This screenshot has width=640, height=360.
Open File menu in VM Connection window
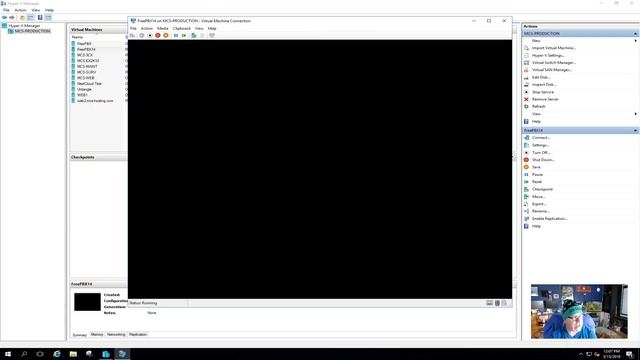coord(133,29)
